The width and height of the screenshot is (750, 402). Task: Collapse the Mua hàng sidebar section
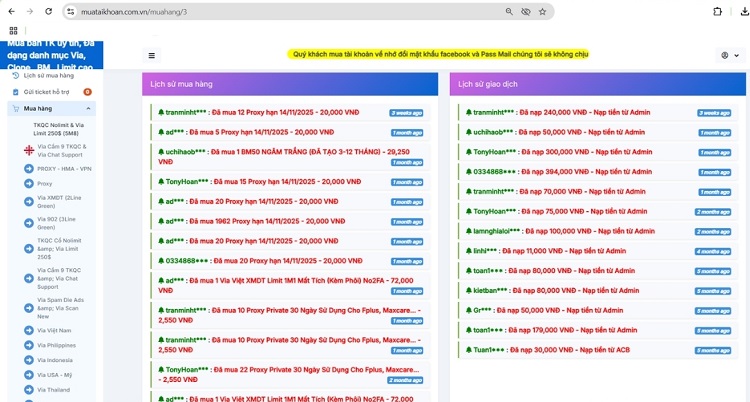52,109
